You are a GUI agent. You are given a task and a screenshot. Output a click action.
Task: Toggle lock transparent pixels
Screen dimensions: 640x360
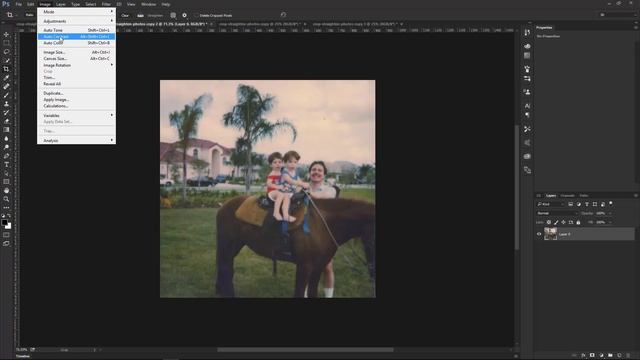549,222
